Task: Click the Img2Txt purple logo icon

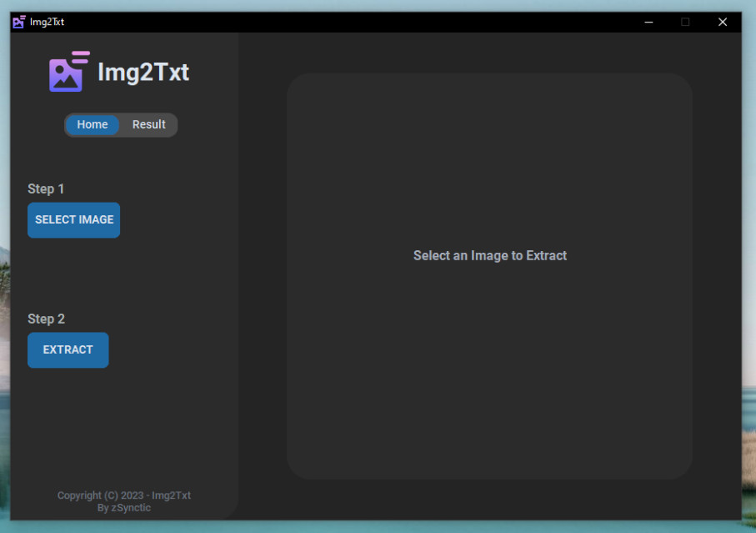Action: tap(69, 72)
